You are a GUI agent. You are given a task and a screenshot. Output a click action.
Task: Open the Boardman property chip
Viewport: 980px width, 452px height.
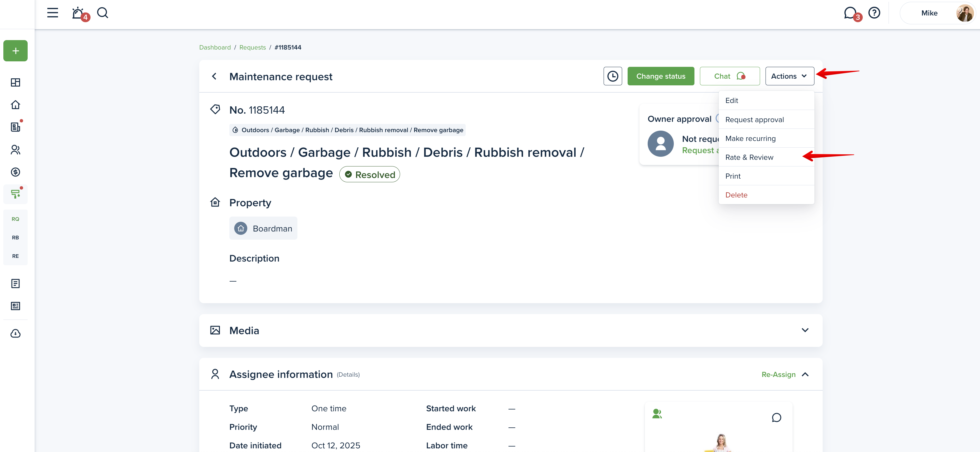[x=263, y=228]
